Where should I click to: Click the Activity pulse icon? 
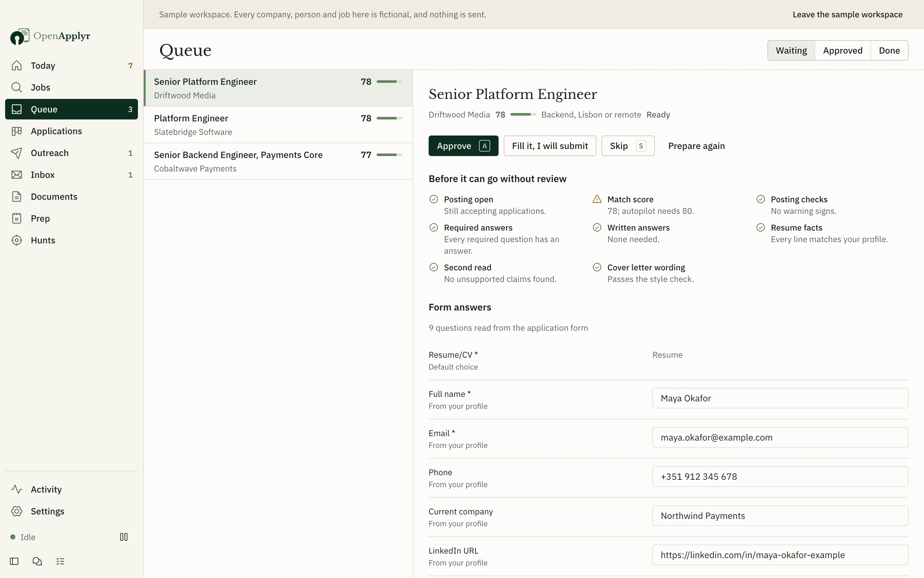(x=16, y=489)
